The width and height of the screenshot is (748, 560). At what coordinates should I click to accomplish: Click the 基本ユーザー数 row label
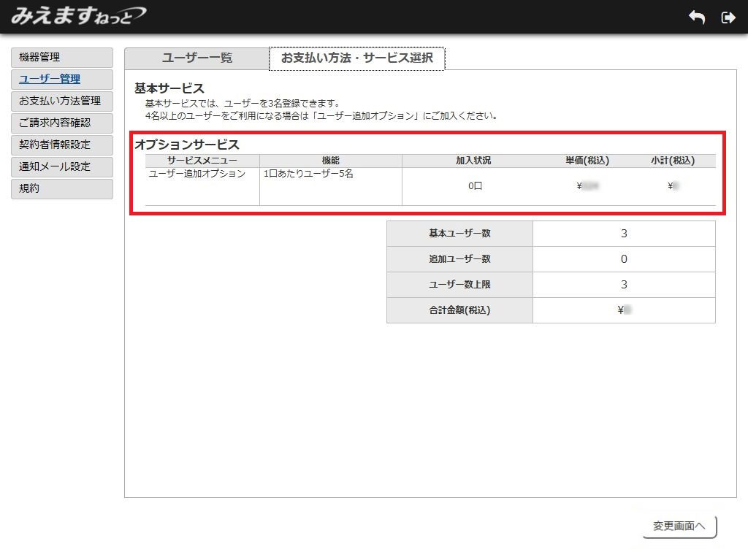pos(459,234)
